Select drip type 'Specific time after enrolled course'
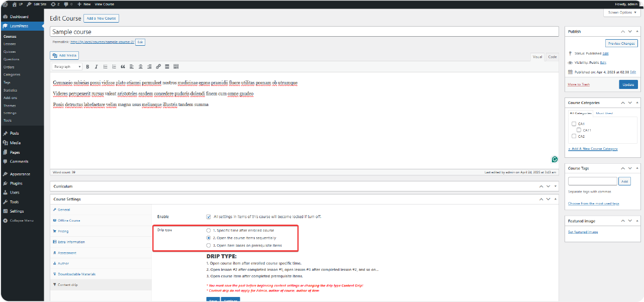This screenshot has height=302, width=644. pos(209,230)
